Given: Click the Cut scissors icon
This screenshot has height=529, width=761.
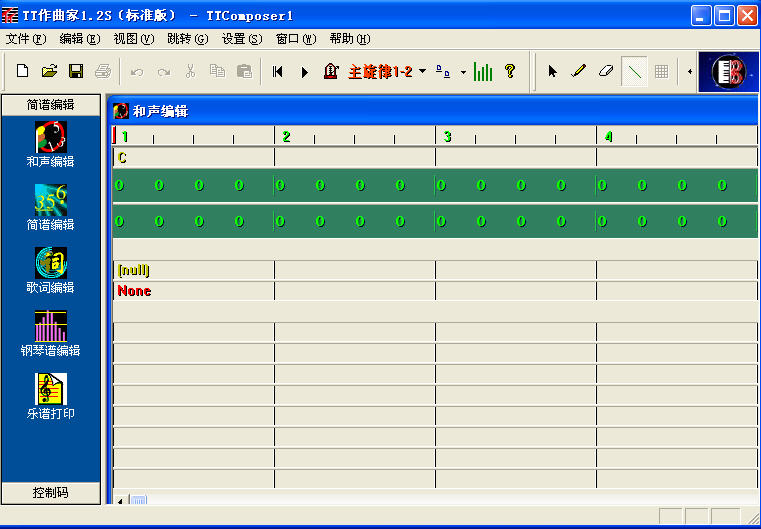Looking at the screenshot, I should pos(190,71).
